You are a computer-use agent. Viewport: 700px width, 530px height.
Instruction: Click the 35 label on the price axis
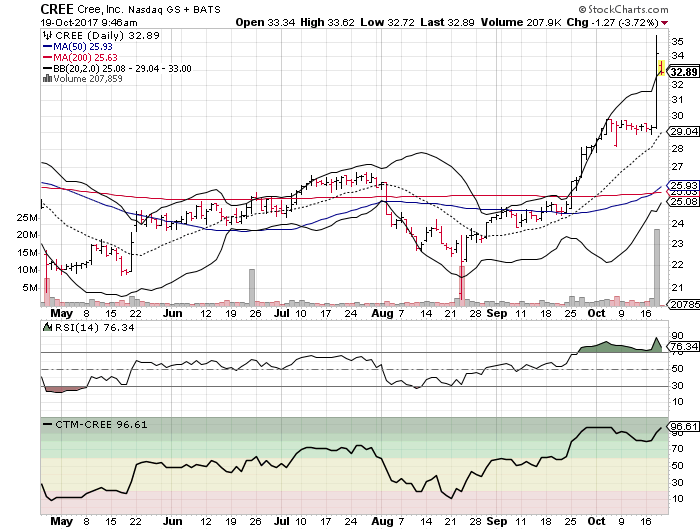tap(677, 42)
